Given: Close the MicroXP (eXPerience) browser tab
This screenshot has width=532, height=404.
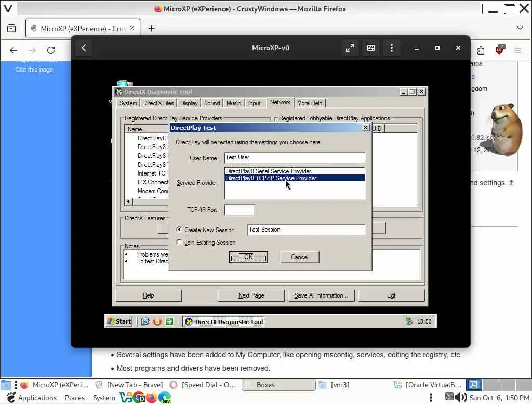Looking at the screenshot, I should coord(132,28).
